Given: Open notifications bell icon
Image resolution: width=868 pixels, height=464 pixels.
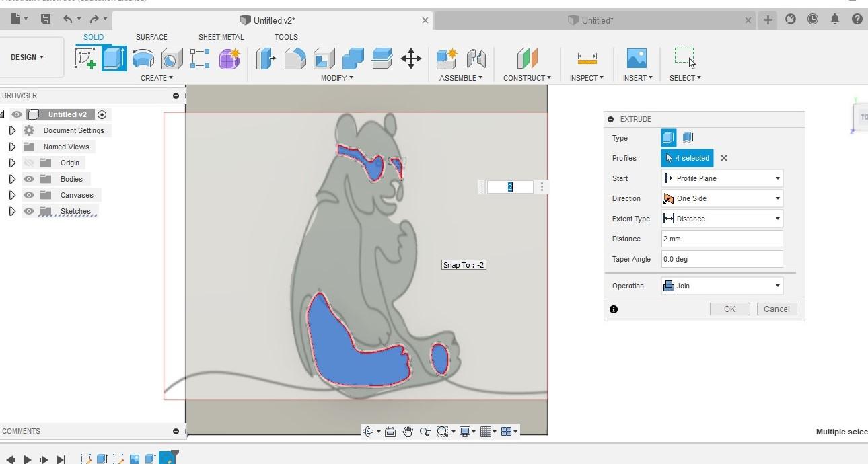Looking at the screenshot, I should (x=835, y=20).
